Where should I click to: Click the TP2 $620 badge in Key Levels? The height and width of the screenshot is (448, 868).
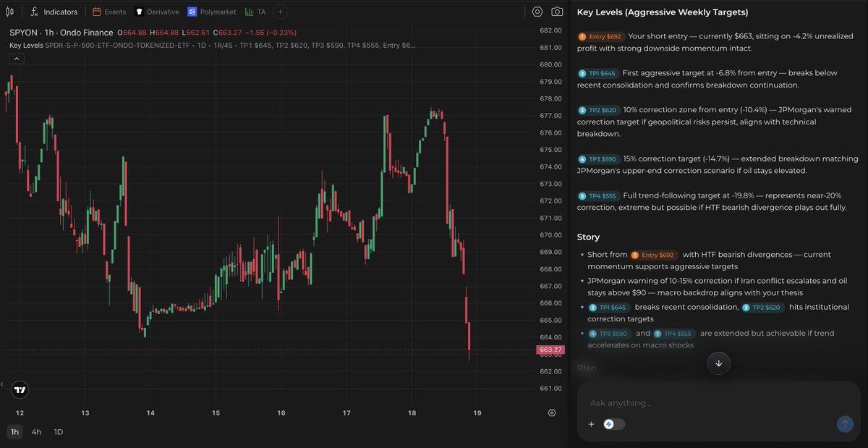598,110
